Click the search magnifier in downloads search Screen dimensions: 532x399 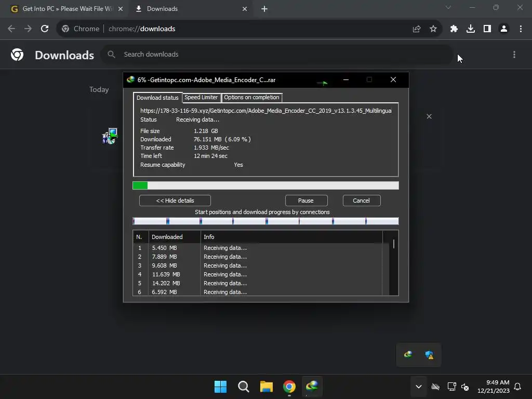(x=111, y=54)
